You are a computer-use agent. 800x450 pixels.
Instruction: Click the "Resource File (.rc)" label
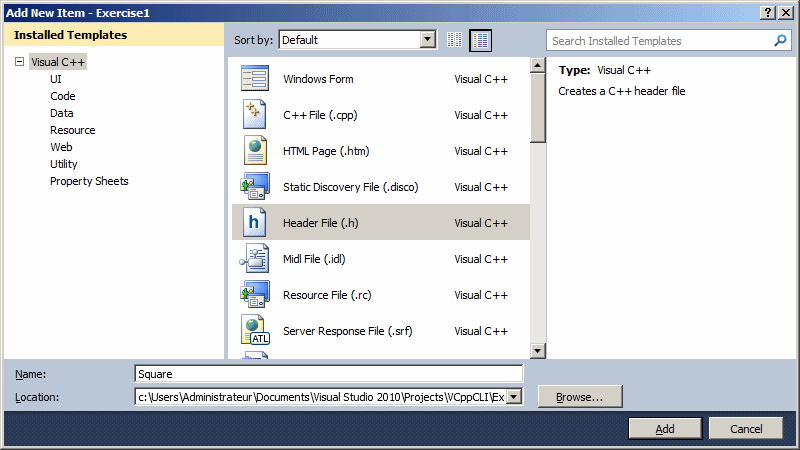coord(327,295)
